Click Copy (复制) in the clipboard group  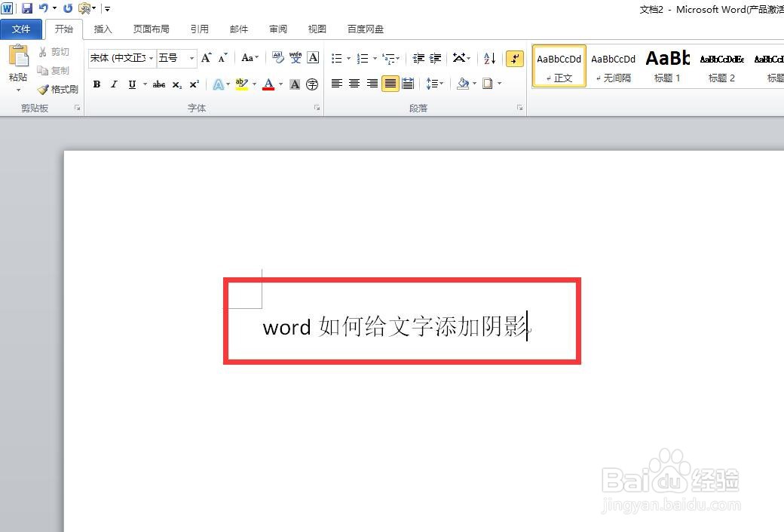(54, 71)
